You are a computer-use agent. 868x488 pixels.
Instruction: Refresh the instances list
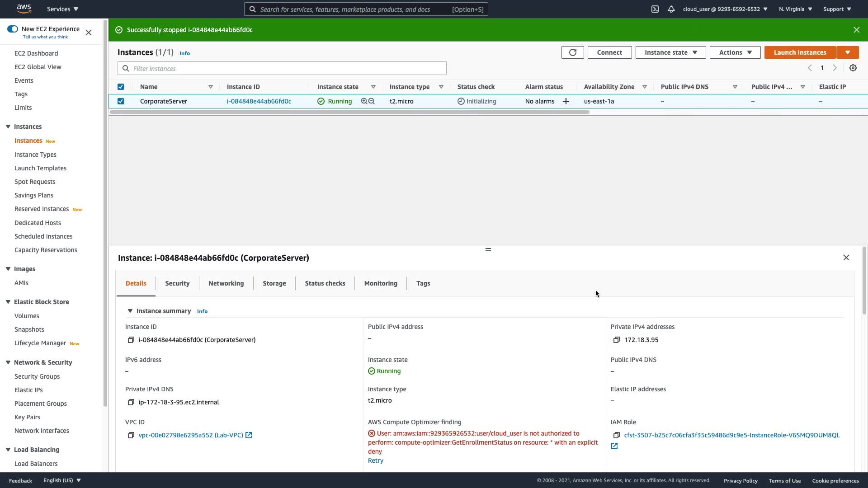coord(572,52)
